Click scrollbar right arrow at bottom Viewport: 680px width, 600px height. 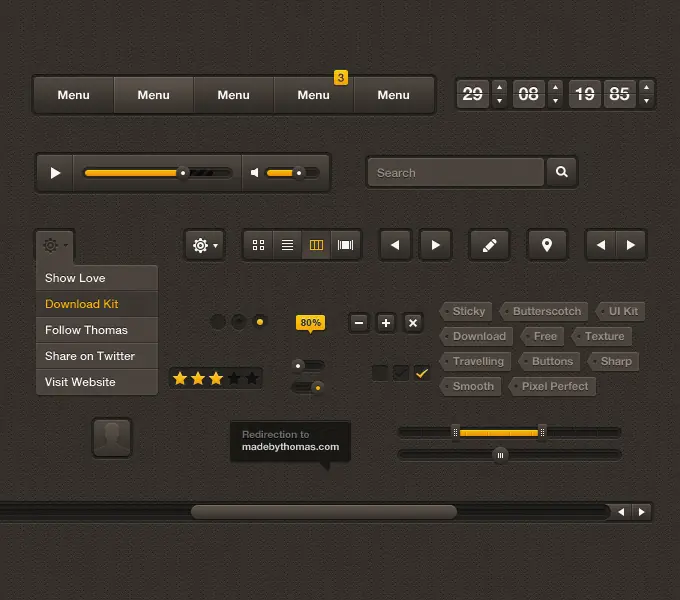641,512
